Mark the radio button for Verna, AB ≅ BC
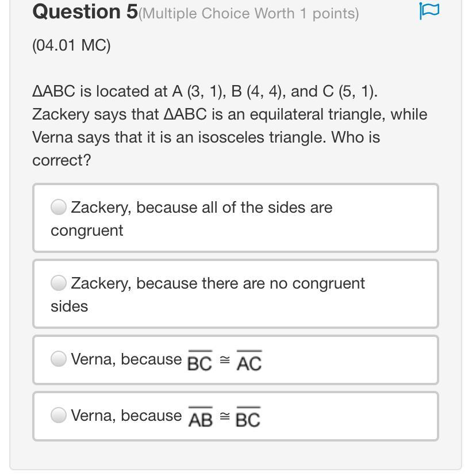 (x=58, y=415)
